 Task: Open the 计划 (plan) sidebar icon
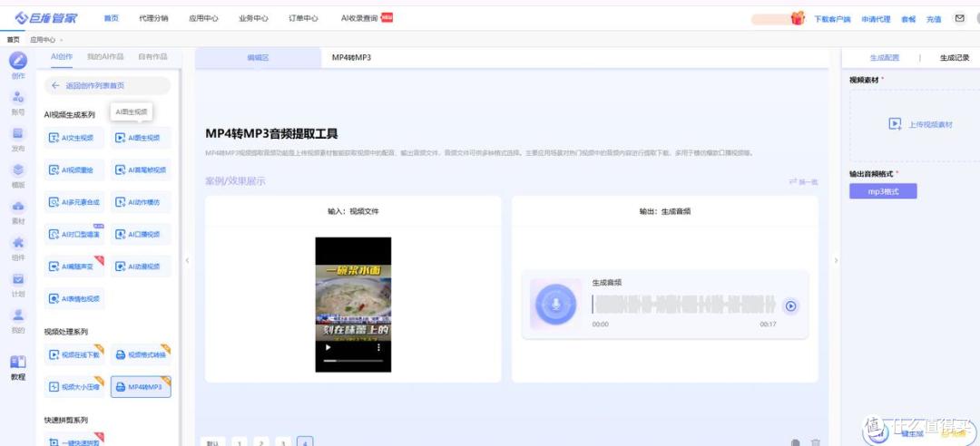click(x=19, y=278)
